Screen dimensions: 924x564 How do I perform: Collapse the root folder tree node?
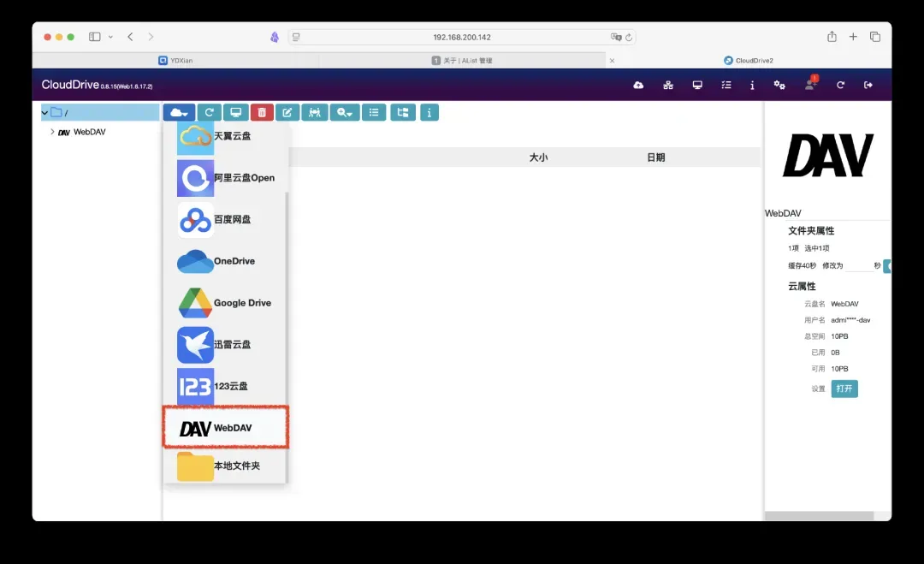pos(44,113)
